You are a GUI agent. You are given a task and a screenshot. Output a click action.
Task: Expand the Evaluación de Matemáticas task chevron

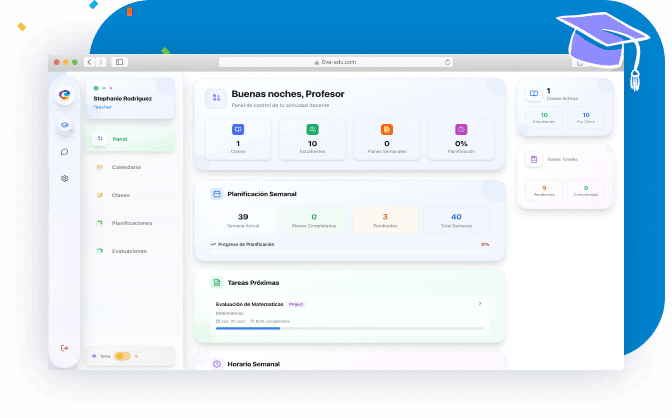click(x=480, y=303)
